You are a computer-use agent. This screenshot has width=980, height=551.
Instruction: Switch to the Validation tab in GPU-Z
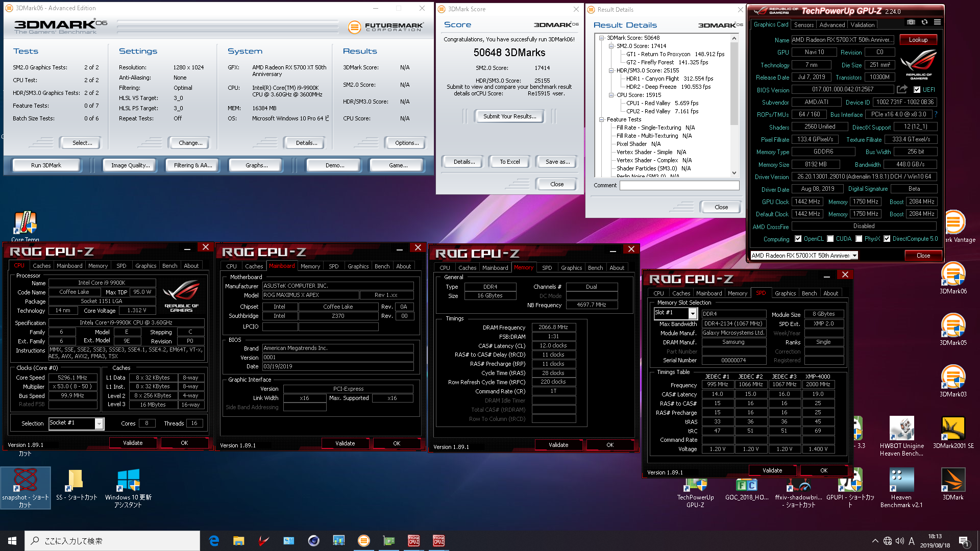[863, 24]
